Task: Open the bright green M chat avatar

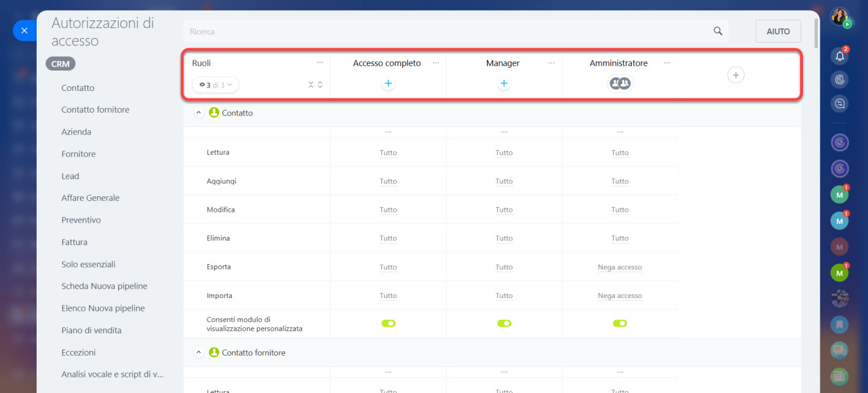Action: (x=840, y=273)
